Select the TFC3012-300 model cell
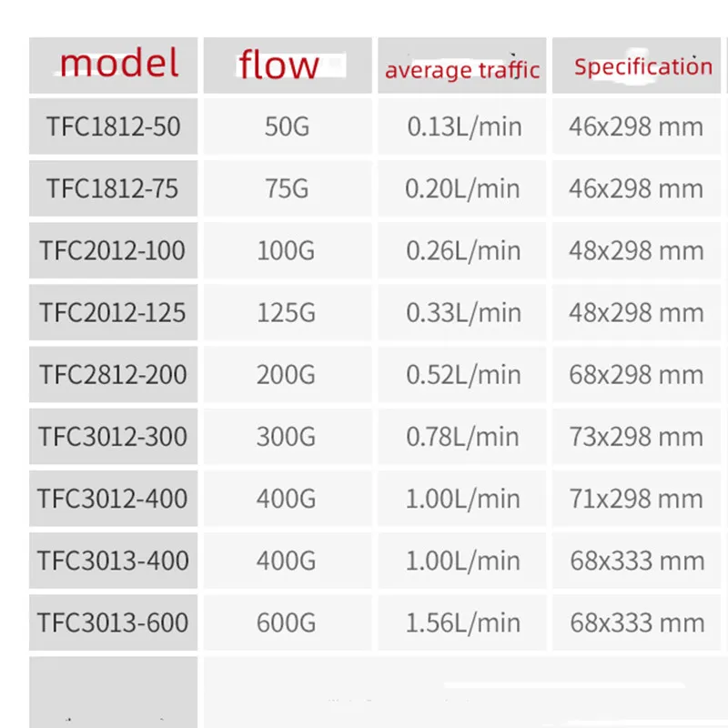 point(113,436)
